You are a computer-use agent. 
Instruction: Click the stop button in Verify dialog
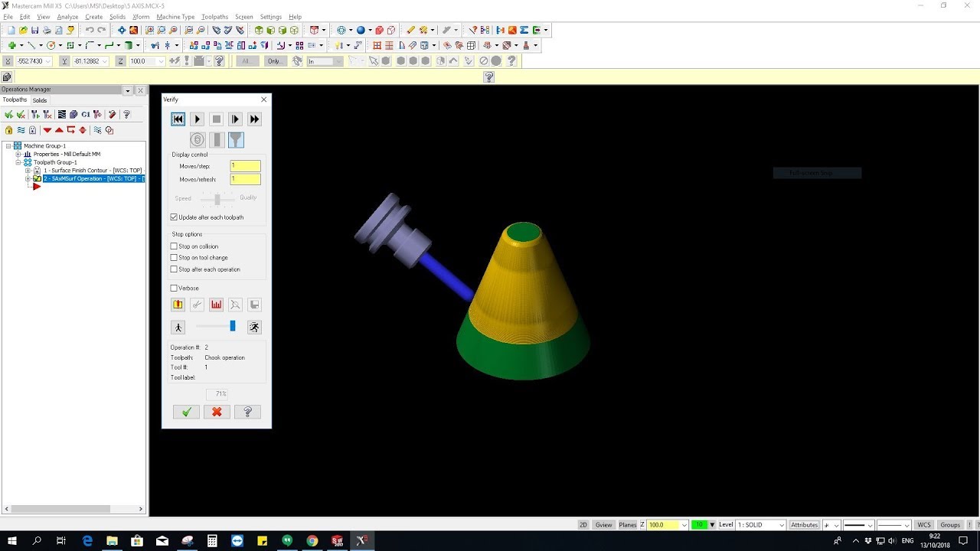click(216, 119)
